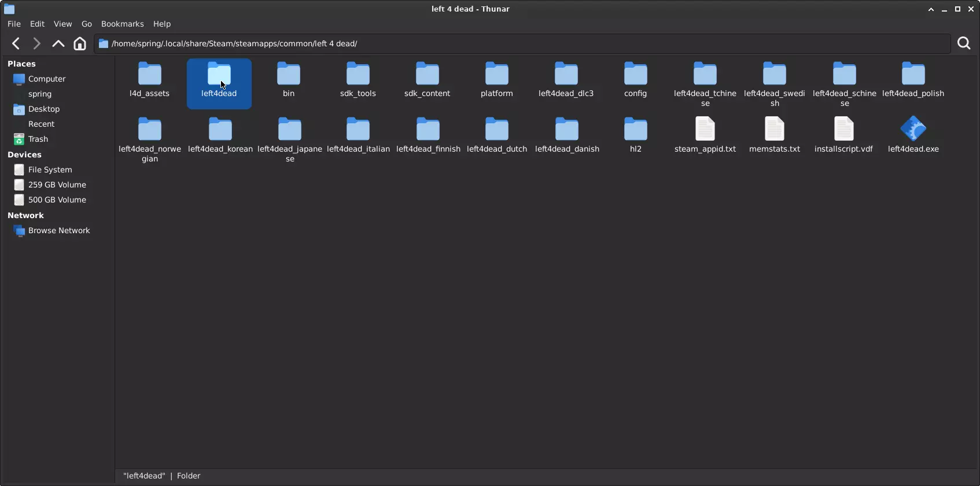
Task: Select the left4dead_korean folder
Action: (x=220, y=135)
